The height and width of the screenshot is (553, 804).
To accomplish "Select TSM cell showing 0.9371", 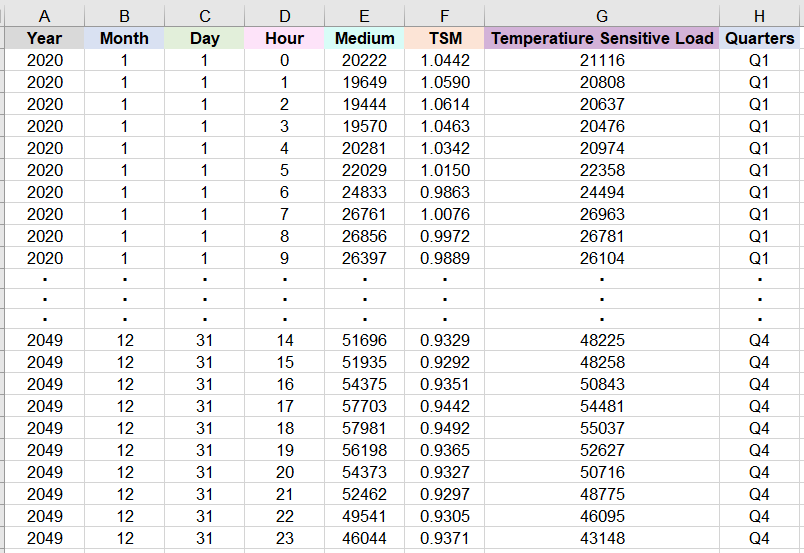I will click(x=445, y=538).
